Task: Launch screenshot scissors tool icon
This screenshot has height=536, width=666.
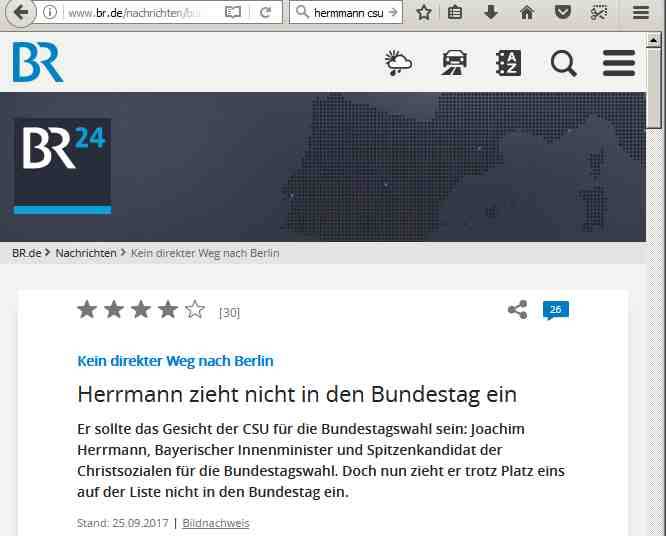Action: pos(599,12)
